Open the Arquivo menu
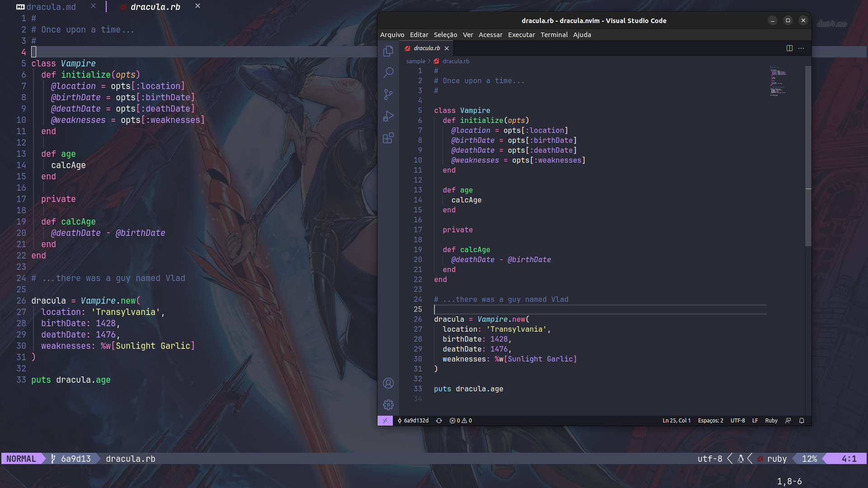 pyautogui.click(x=392, y=35)
